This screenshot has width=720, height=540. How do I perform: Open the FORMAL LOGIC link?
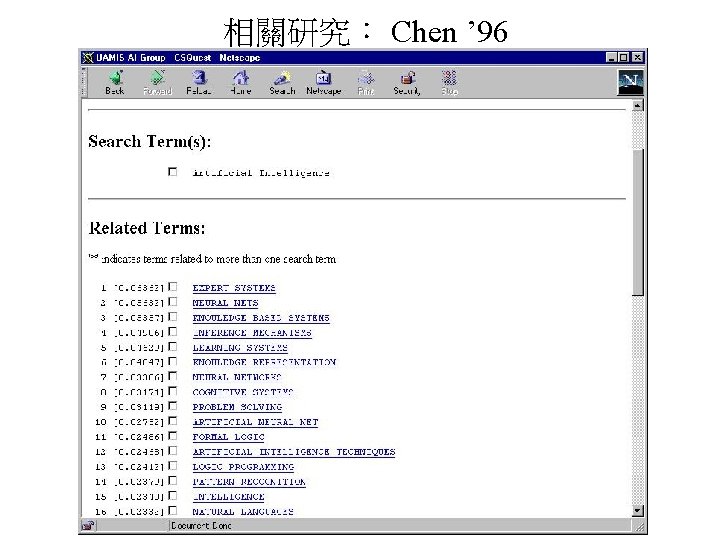tap(229, 437)
